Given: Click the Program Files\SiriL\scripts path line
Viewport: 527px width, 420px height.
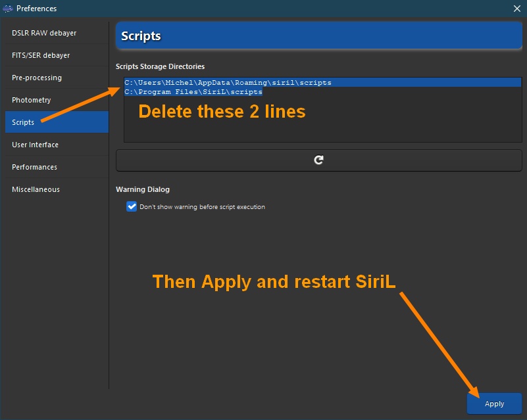Looking at the screenshot, I should pyautogui.click(x=193, y=91).
